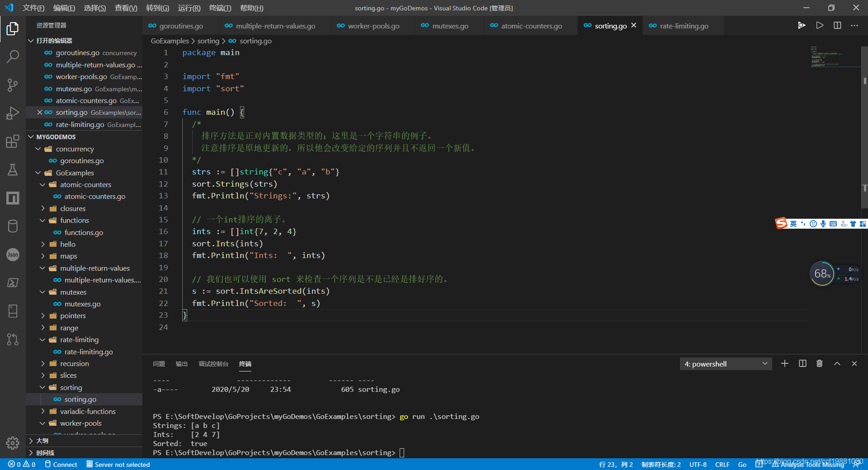
Task: Switch to the worker-pools.go tab
Action: [x=373, y=26]
